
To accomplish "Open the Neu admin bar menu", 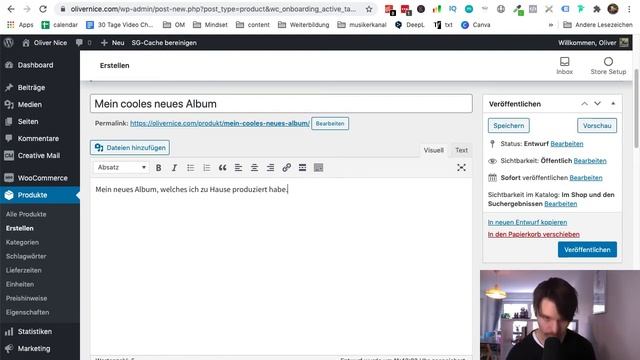I will [x=112, y=42].
